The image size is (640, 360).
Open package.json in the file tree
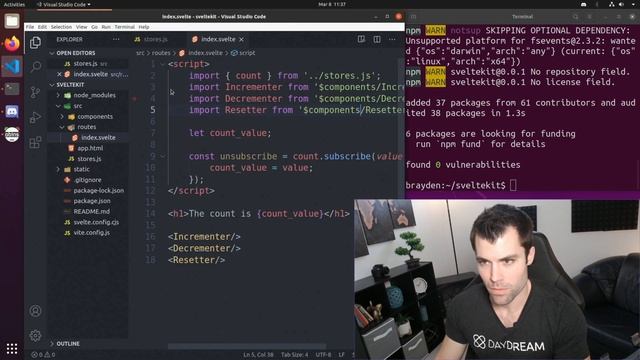pos(92,201)
